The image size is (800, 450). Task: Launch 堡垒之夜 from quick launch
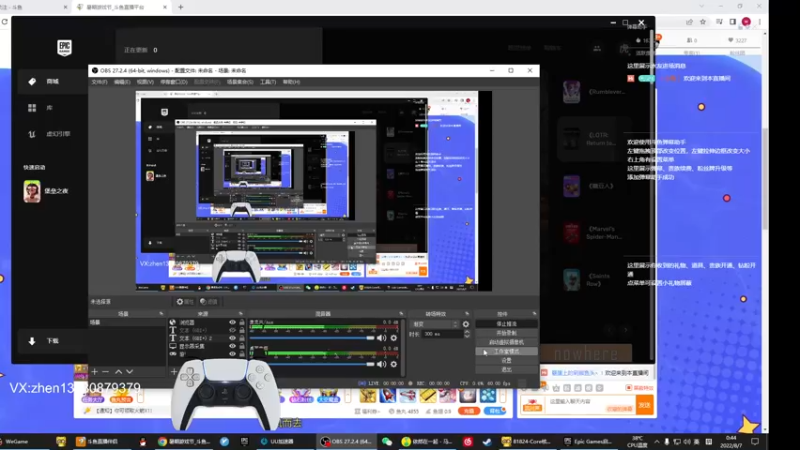47,191
